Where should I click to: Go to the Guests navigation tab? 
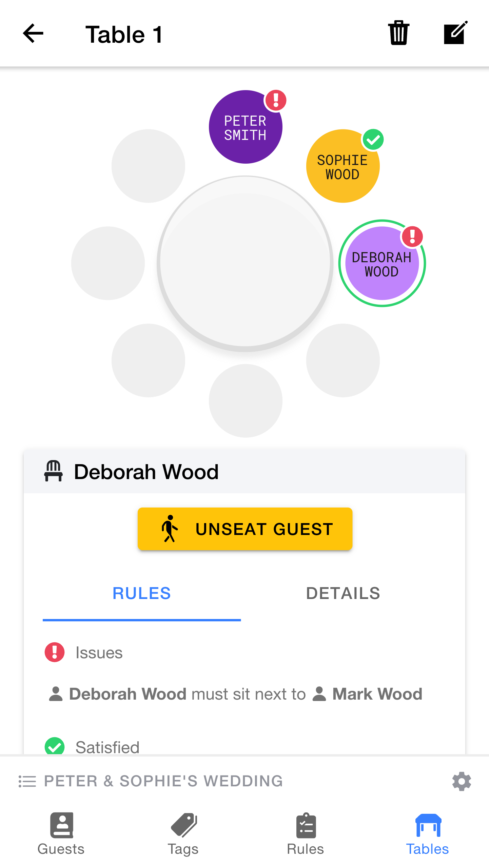pyautogui.click(x=61, y=834)
